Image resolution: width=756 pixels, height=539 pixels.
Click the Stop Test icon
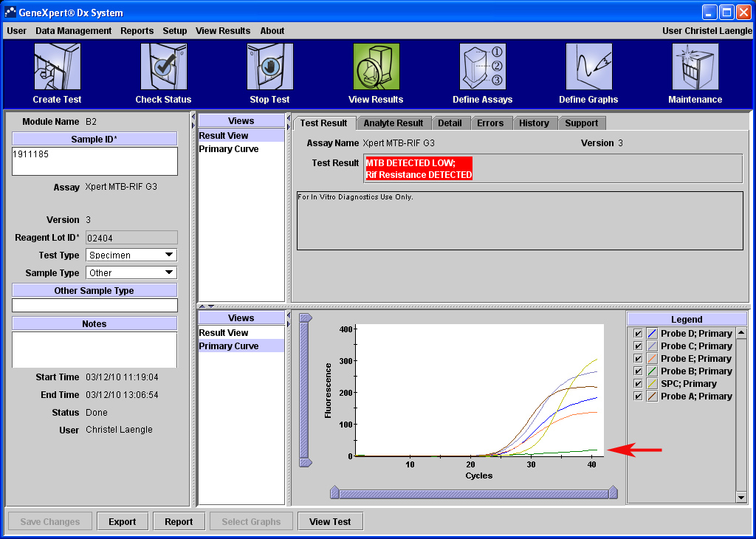click(x=269, y=67)
